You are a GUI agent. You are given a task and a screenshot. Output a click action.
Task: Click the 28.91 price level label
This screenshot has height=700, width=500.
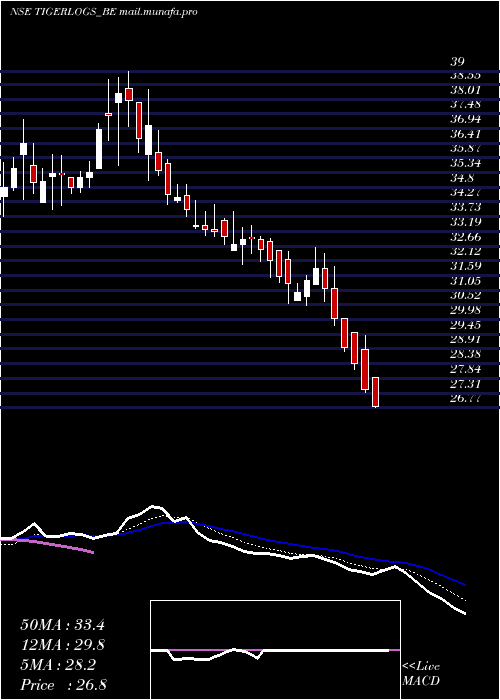click(465, 339)
